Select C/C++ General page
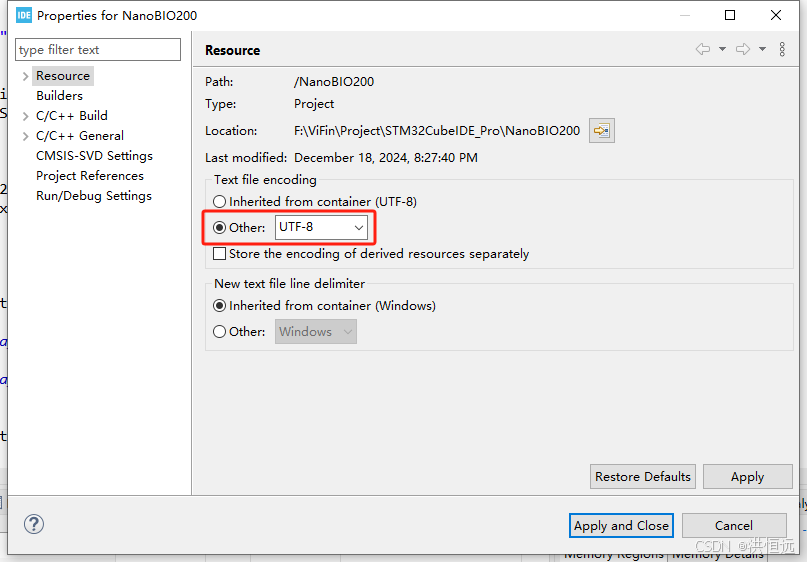 click(80, 136)
